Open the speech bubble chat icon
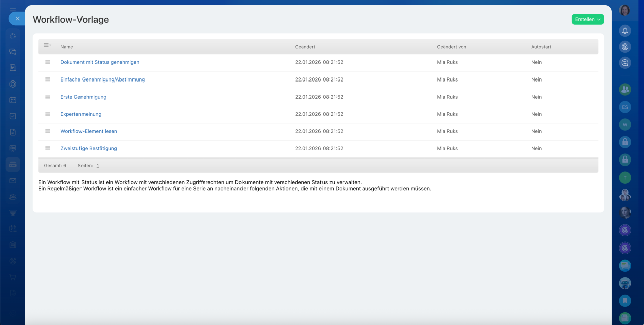Image resolution: width=644 pixels, height=325 pixels. click(x=625, y=265)
